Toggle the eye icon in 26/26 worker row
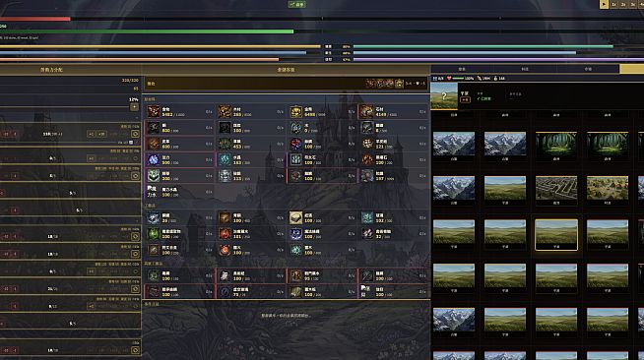The height and width of the screenshot is (360, 644). tap(135, 289)
